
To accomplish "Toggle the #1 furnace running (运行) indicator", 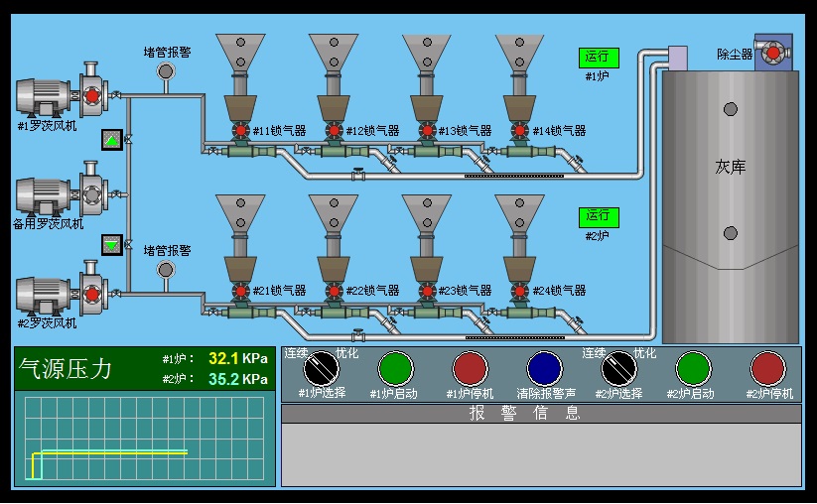I will click(598, 58).
